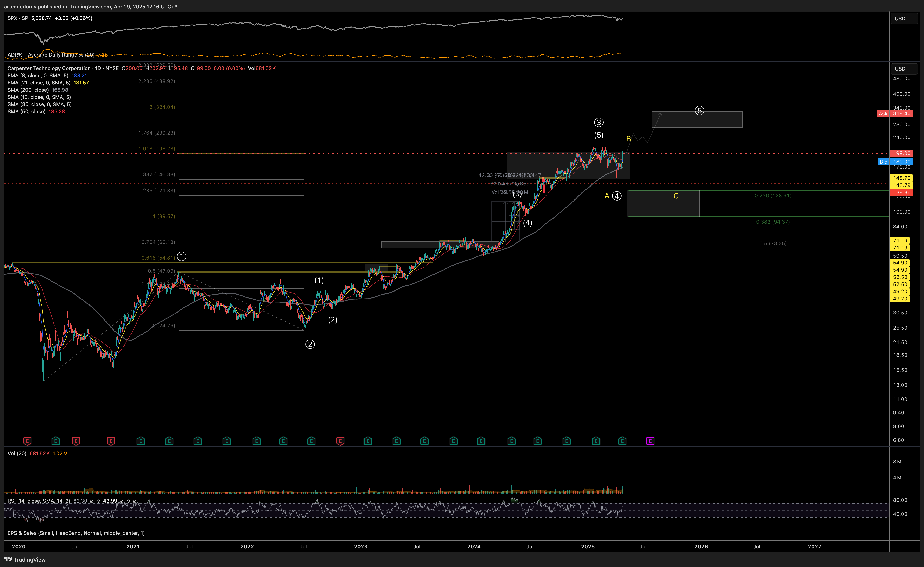Click the purple upcoming earnings E marker
This screenshot has height=567, width=924.
[x=650, y=441]
